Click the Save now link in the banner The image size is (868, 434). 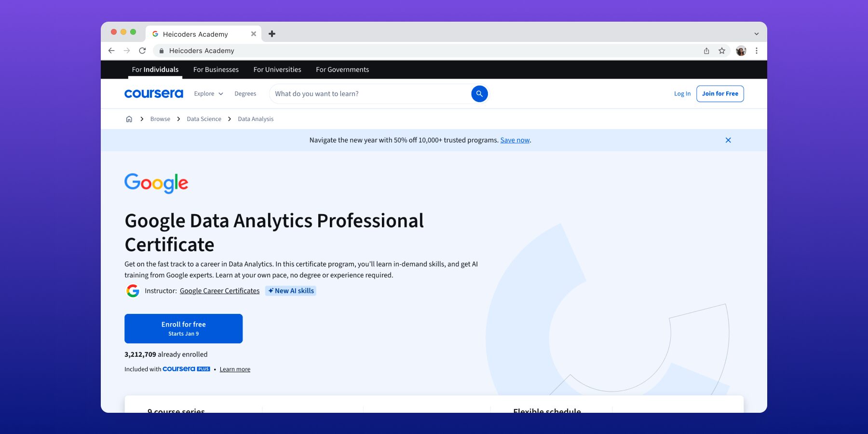(x=515, y=140)
